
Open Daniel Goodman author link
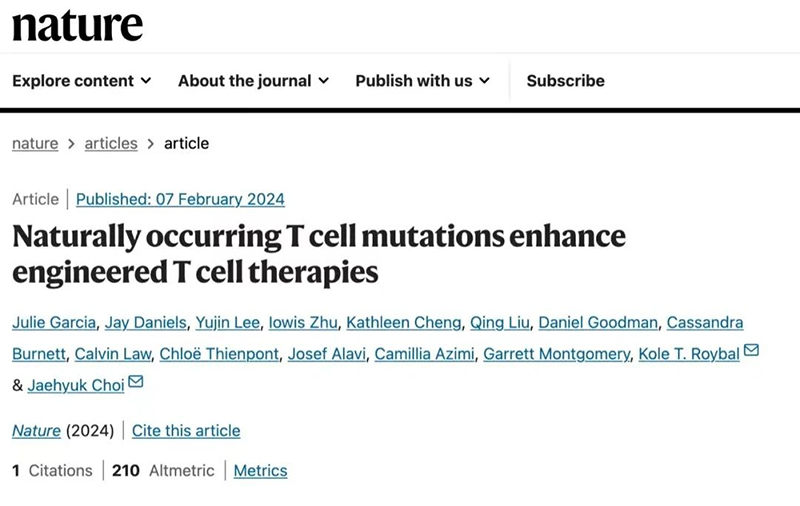pyautogui.click(x=598, y=322)
